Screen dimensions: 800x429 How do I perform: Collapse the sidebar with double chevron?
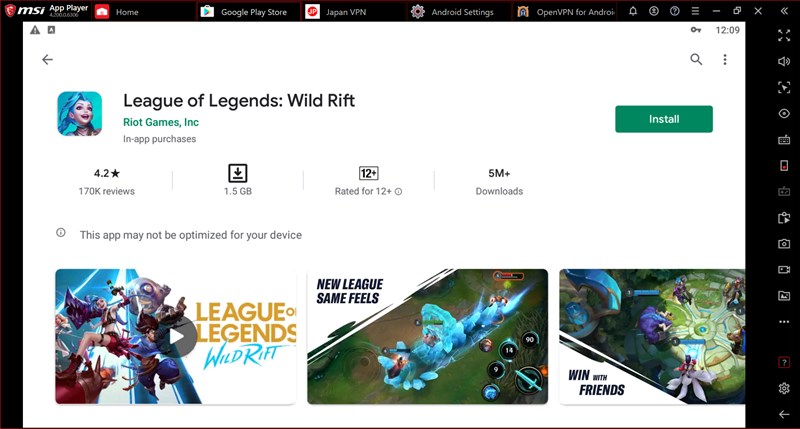(784, 11)
